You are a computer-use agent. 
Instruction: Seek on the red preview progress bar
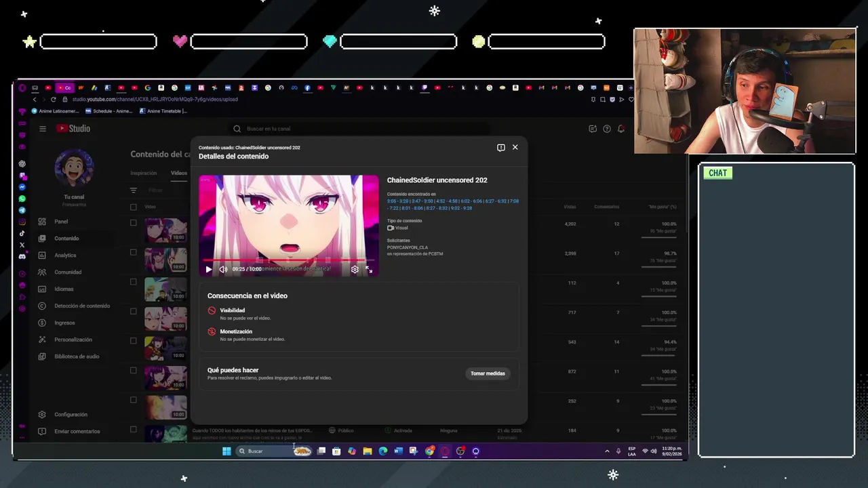coord(288,260)
